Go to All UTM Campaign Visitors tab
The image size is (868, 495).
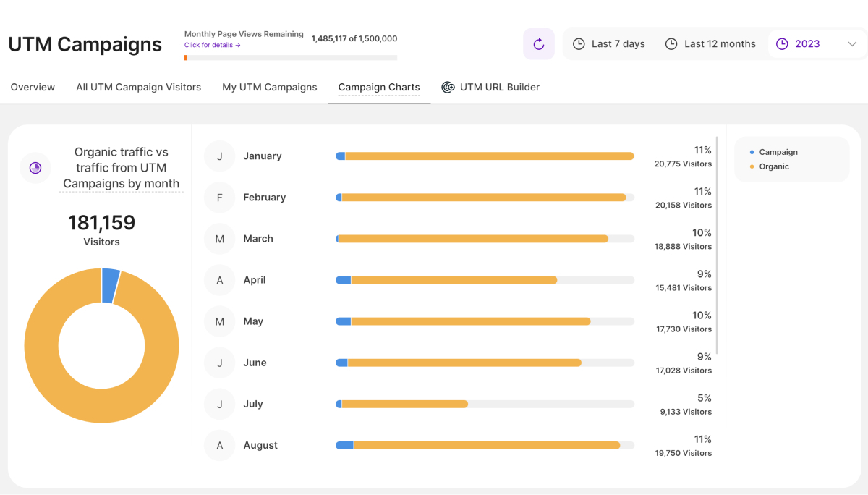coord(138,88)
